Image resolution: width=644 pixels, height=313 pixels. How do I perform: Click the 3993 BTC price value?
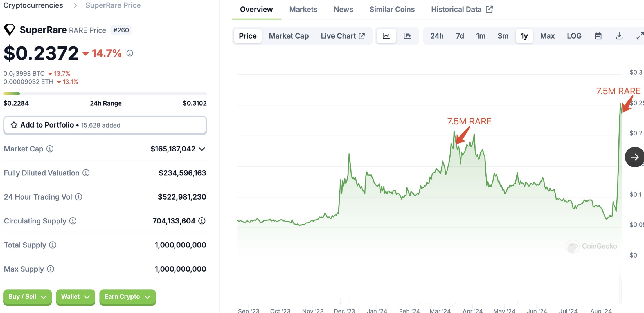click(x=24, y=74)
